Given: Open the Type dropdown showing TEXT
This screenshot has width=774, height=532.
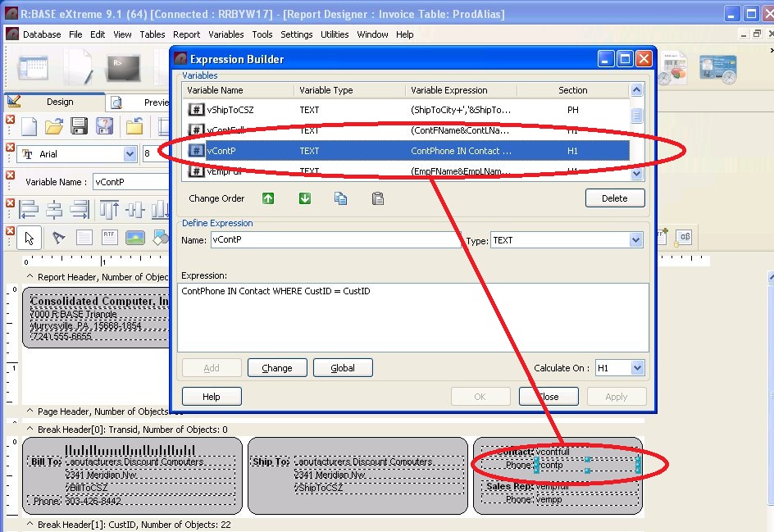Looking at the screenshot, I should pyautogui.click(x=635, y=240).
